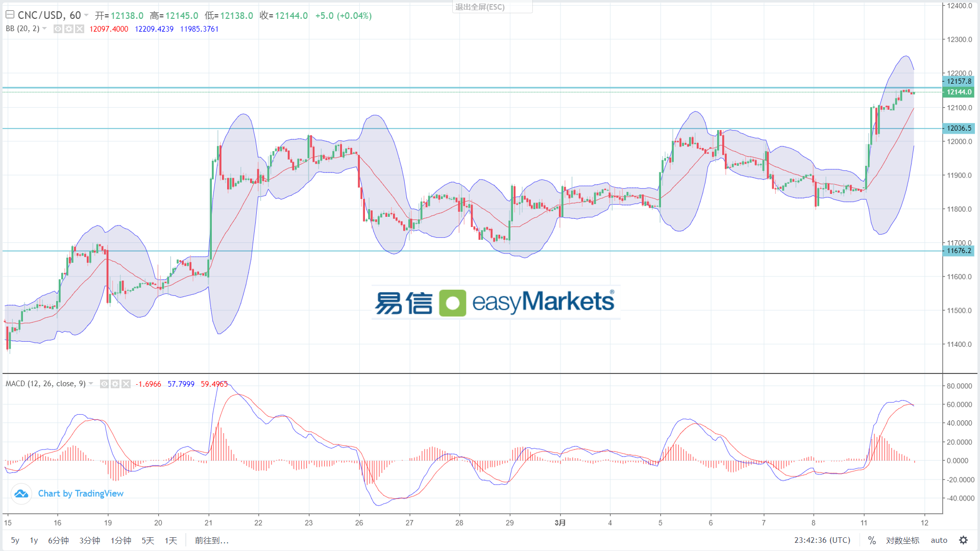
Task: Click the 退出全屏(ESC) exit fullscreen hint
Action: pos(480,7)
